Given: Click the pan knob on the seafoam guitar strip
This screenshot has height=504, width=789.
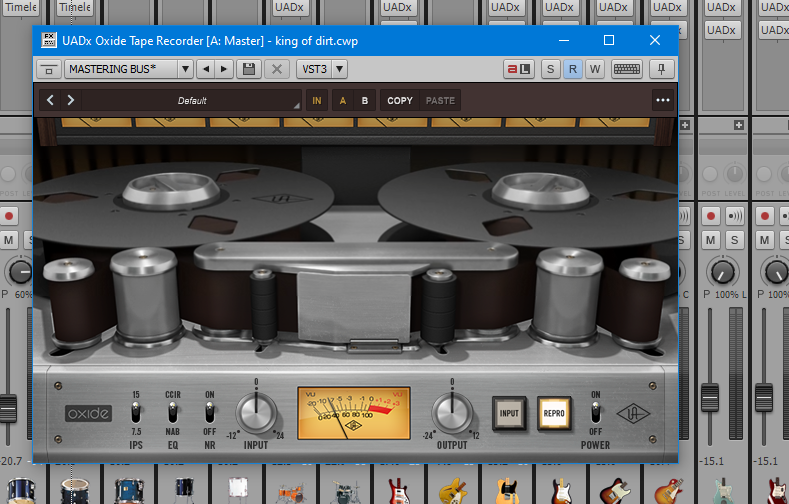Looking at the screenshot, I should [723, 271].
